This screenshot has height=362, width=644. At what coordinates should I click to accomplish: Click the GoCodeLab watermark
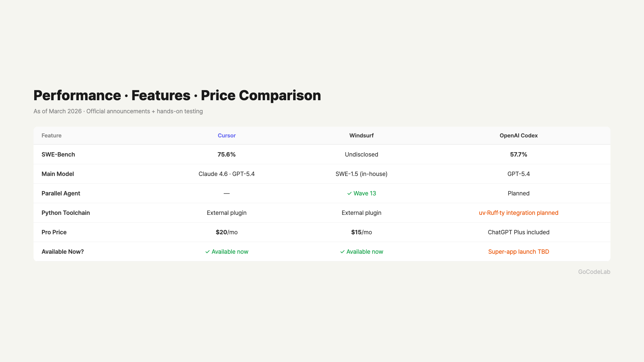tap(594, 272)
